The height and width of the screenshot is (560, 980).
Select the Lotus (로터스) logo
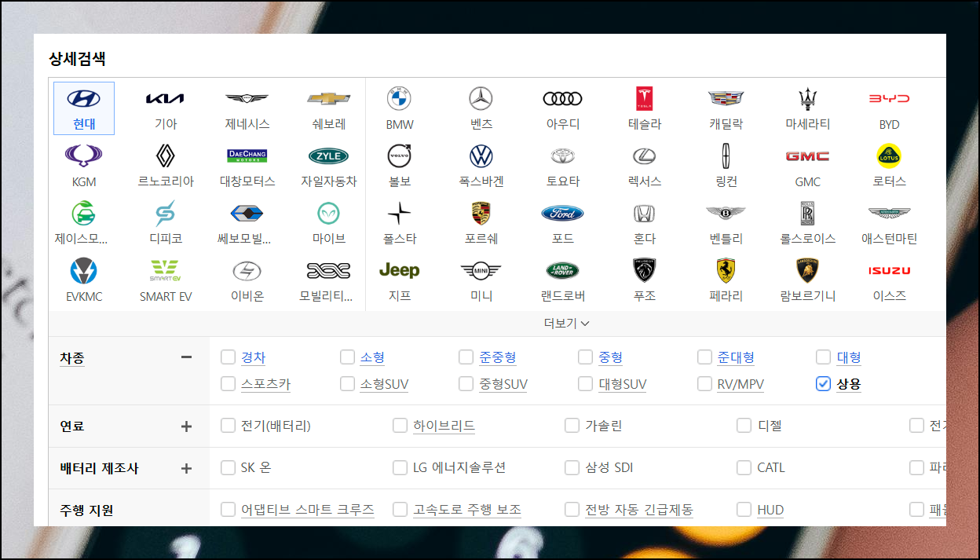890,156
